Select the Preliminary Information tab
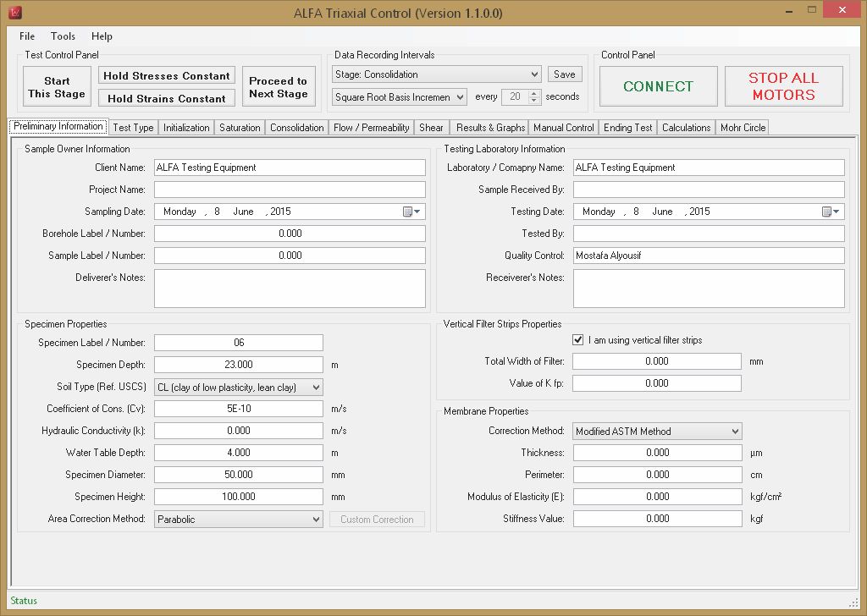867x616 pixels. click(x=58, y=127)
